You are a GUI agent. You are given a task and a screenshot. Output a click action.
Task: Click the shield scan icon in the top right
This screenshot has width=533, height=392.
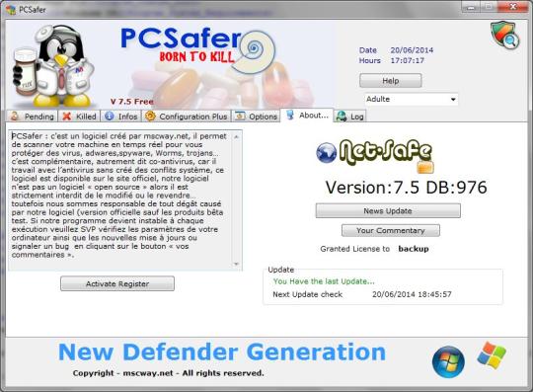504,35
